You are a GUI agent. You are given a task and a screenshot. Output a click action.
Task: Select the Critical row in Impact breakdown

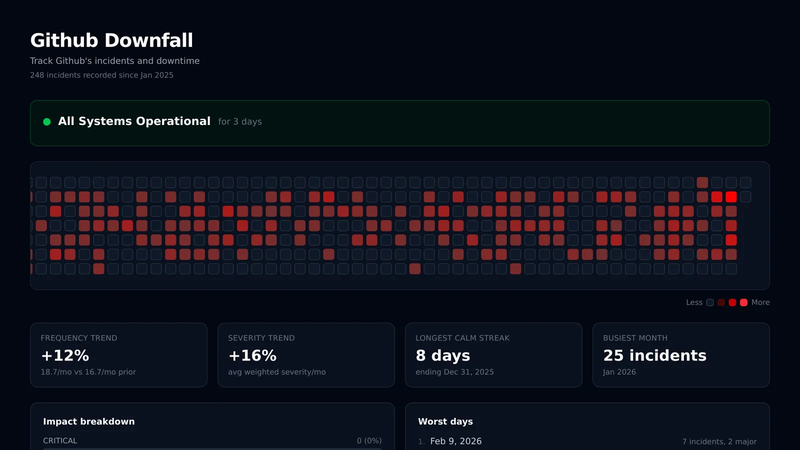[212, 441]
